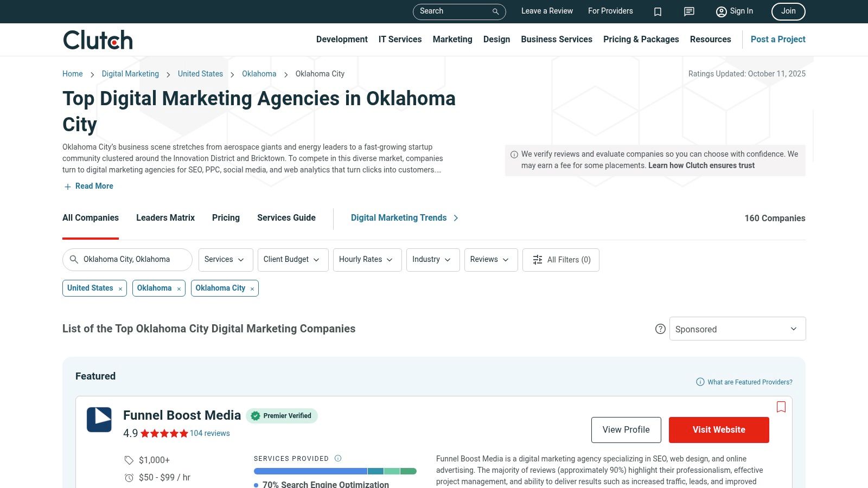Image resolution: width=868 pixels, height=488 pixels.
Task: Open the Sponsored sort dropdown
Action: (x=737, y=329)
